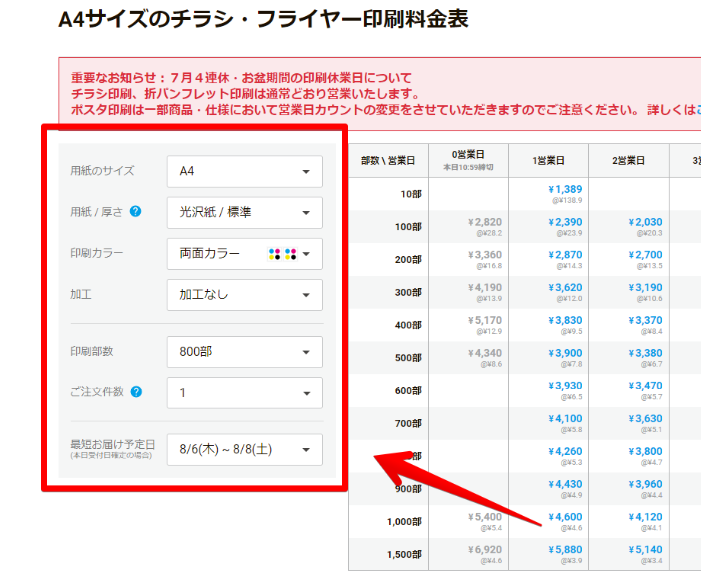Click the greyed ¥2,820 same-day price

[x=484, y=222]
